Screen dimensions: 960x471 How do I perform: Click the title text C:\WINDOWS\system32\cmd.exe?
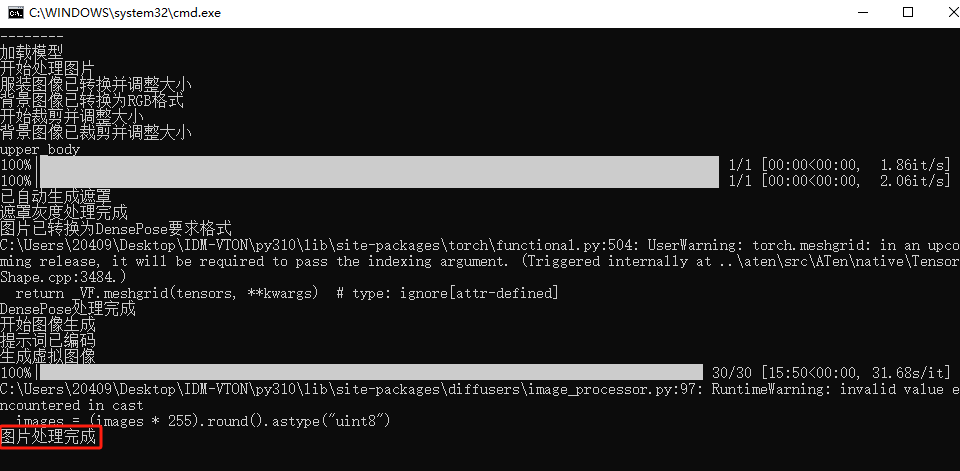[x=125, y=13]
